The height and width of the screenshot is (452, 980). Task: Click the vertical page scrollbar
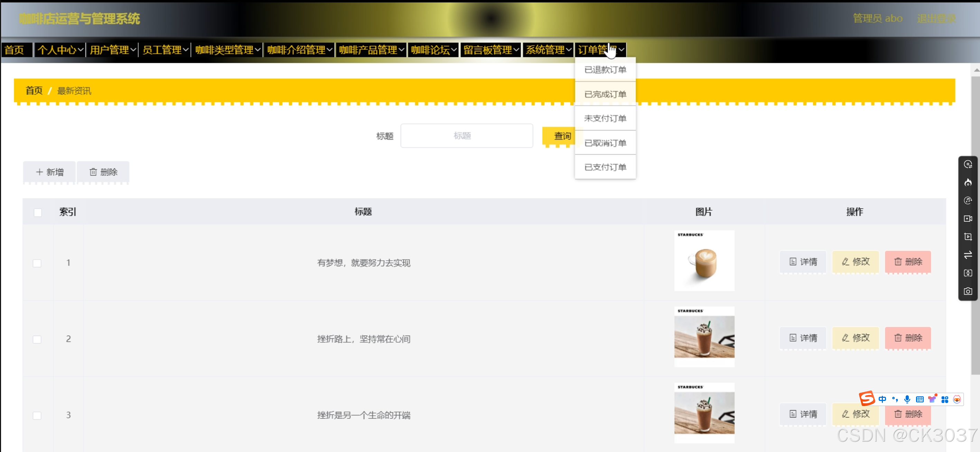pyautogui.click(x=976, y=225)
